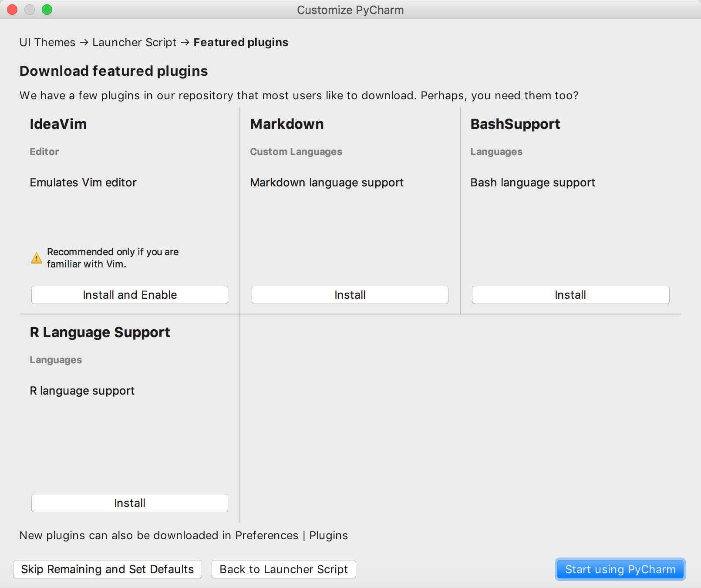The width and height of the screenshot is (701, 588).
Task: Select the Markdown plugin heading
Action: pos(286,124)
